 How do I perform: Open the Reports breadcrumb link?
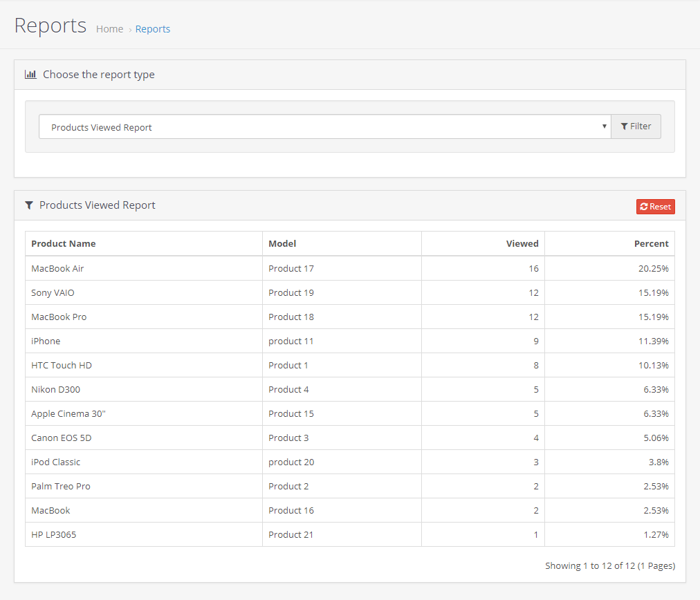153,29
